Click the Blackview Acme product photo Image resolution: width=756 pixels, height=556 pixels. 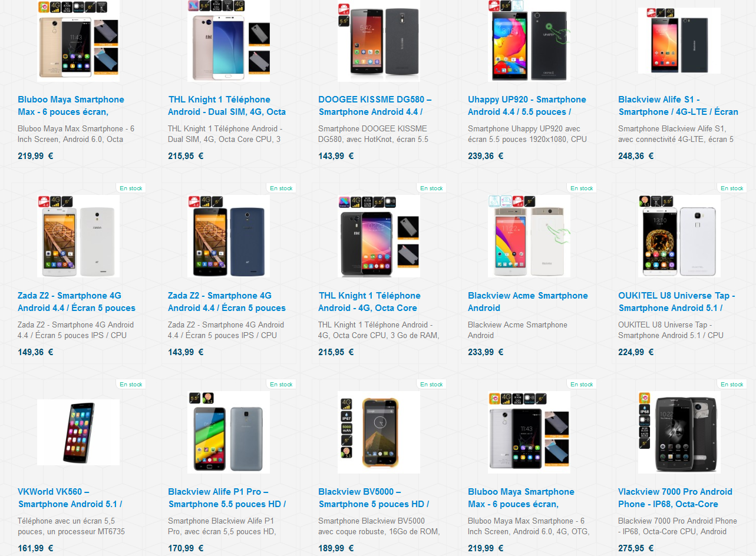click(x=529, y=236)
